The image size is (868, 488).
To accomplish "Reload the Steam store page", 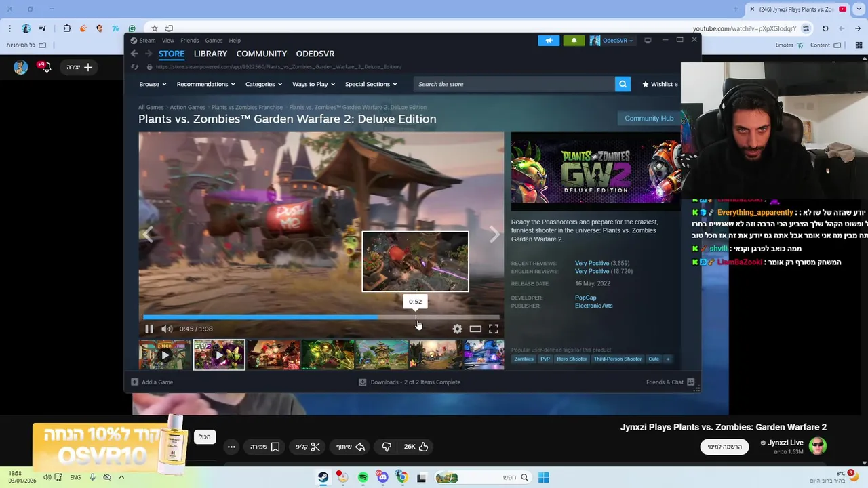I will pos(134,66).
